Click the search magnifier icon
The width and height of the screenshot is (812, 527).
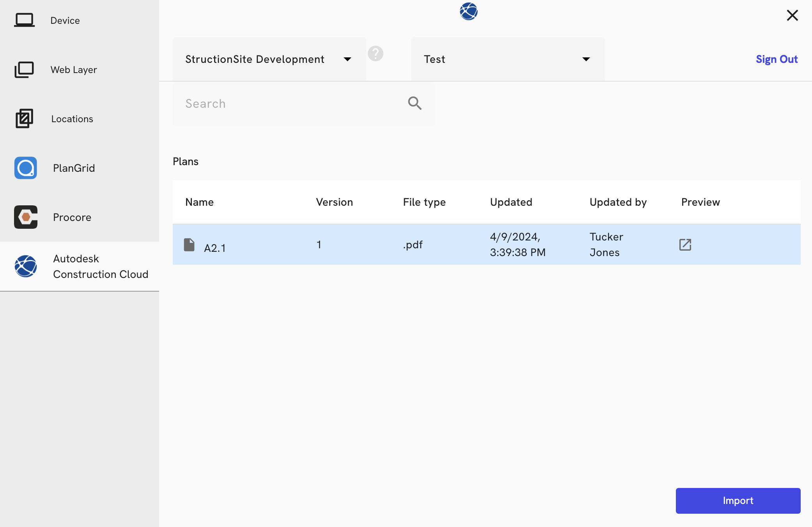click(x=415, y=103)
